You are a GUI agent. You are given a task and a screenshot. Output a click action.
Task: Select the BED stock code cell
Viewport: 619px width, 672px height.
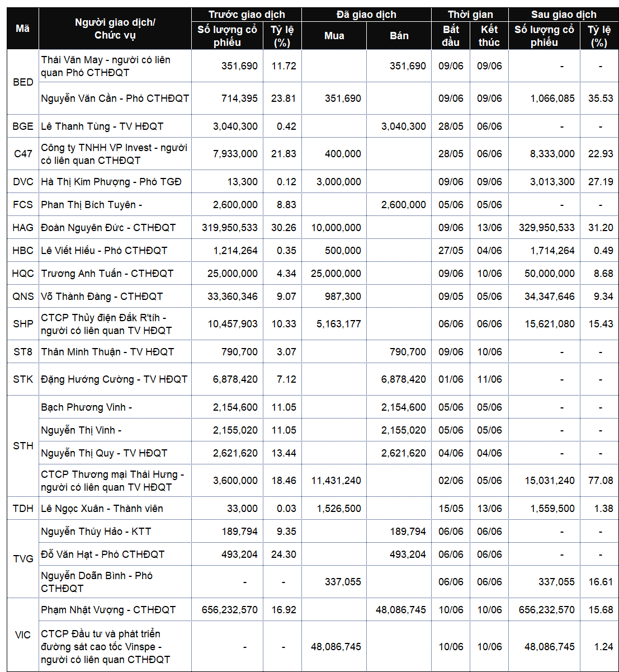pyautogui.click(x=23, y=82)
